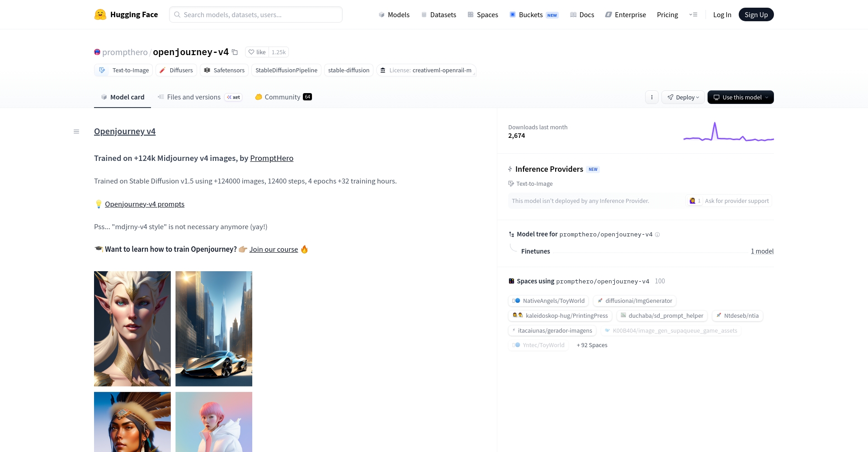Click the Sign Up button
This screenshot has height=452, width=868.
coord(756,14)
